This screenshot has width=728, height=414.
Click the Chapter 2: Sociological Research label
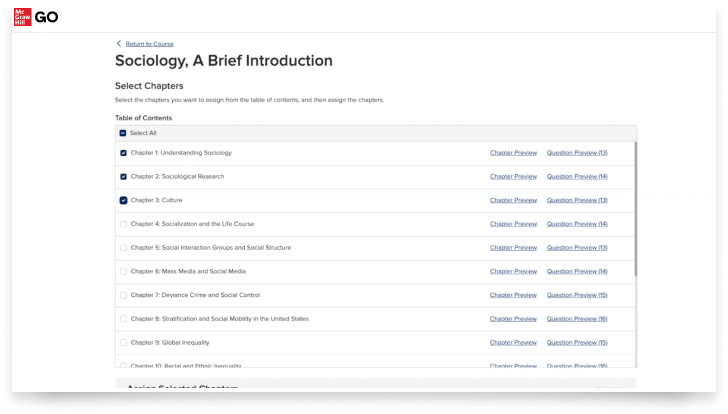177,176
